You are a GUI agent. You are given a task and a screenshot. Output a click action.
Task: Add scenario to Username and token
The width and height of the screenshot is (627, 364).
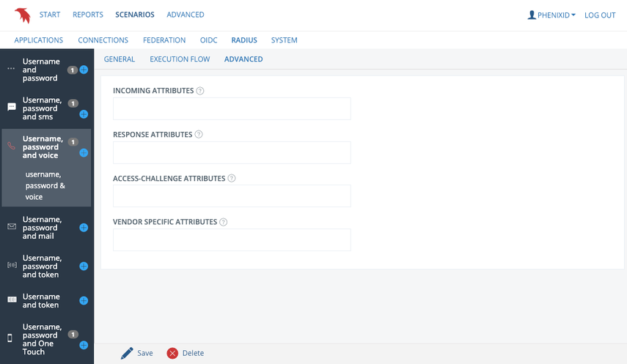[x=84, y=301]
